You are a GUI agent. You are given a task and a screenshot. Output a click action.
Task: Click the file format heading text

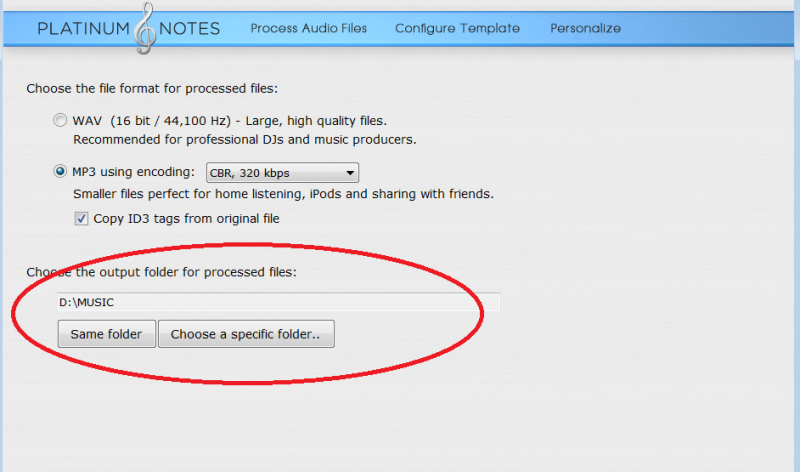tap(152, 89)
